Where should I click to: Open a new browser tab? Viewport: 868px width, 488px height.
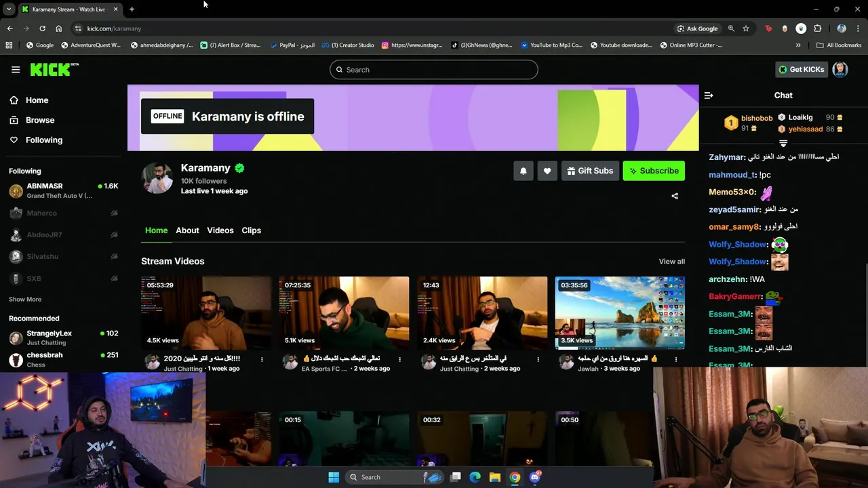(x=132, y=9)
